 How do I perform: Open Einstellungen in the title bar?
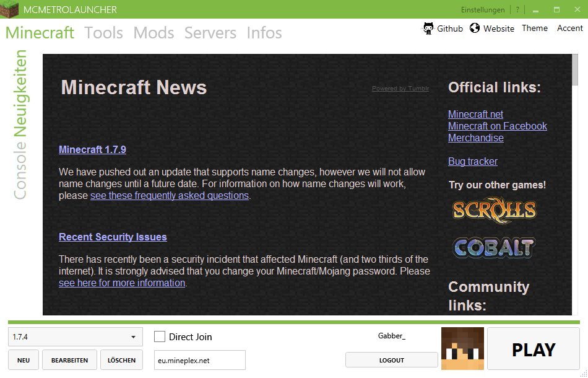coord(483,10)
